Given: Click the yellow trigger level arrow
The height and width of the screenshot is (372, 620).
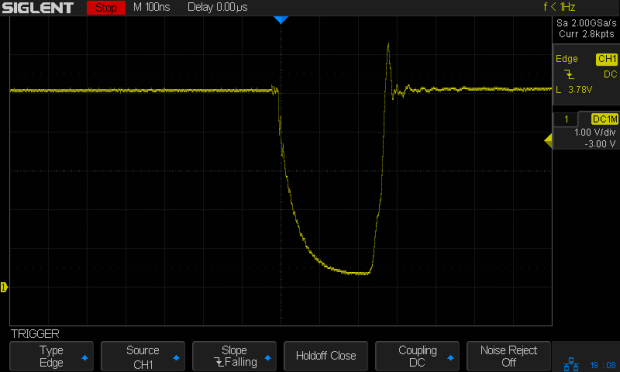Looking at the screenshot, I should point(548,141).
